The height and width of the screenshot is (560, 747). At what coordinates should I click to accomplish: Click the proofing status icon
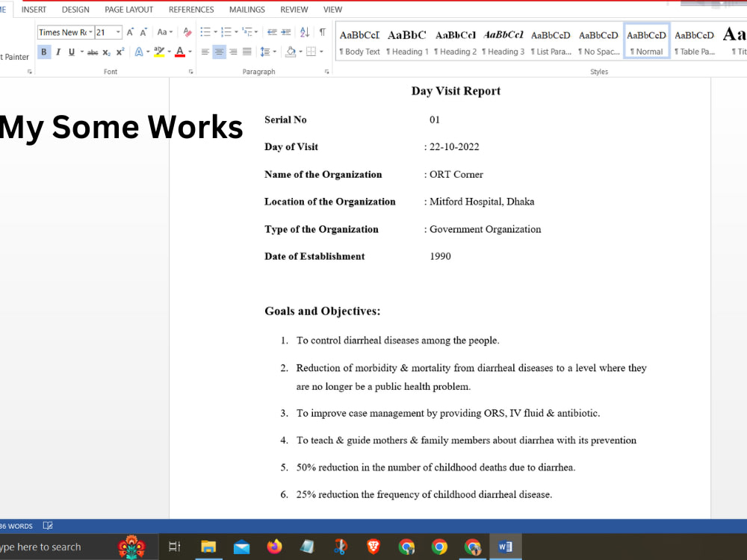point(48,526)
